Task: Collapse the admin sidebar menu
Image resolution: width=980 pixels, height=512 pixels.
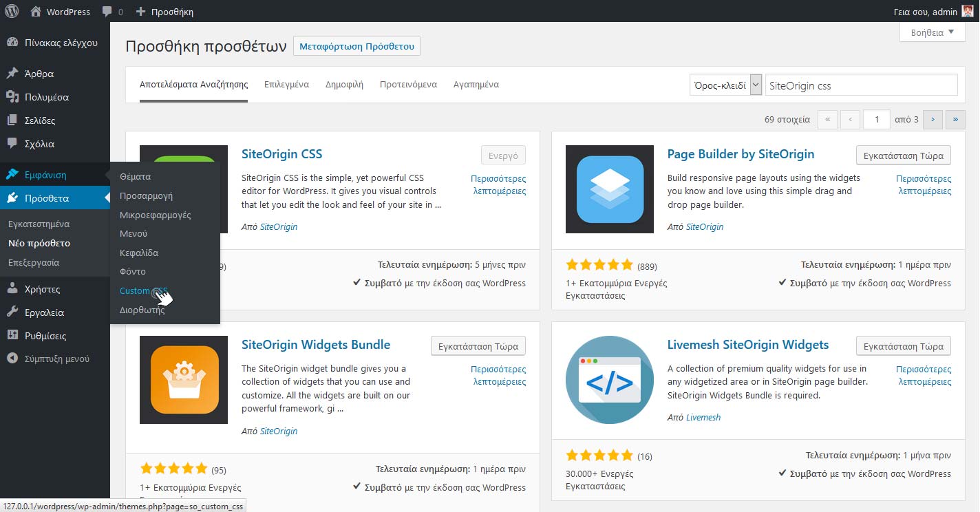Action: coord(48,359)
